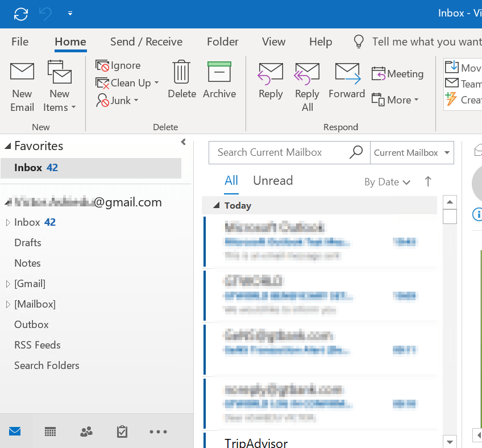Viewport: 482px width, 448px height.
Task: Open the Customize Quick Access Toolbar dropdown
Action: click(70, 14)
